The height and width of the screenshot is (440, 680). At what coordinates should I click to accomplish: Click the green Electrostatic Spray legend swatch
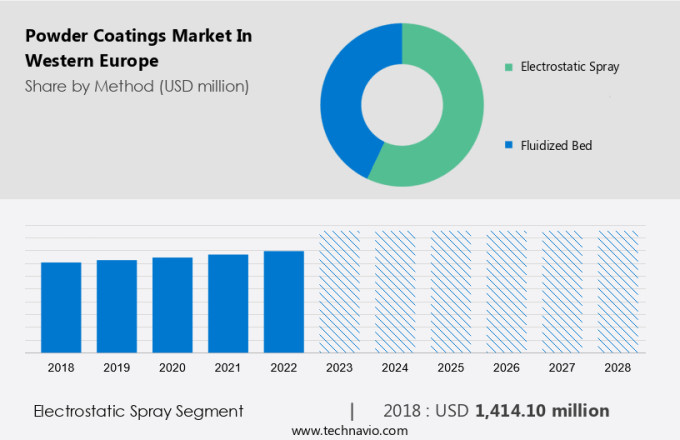(509, 68)
